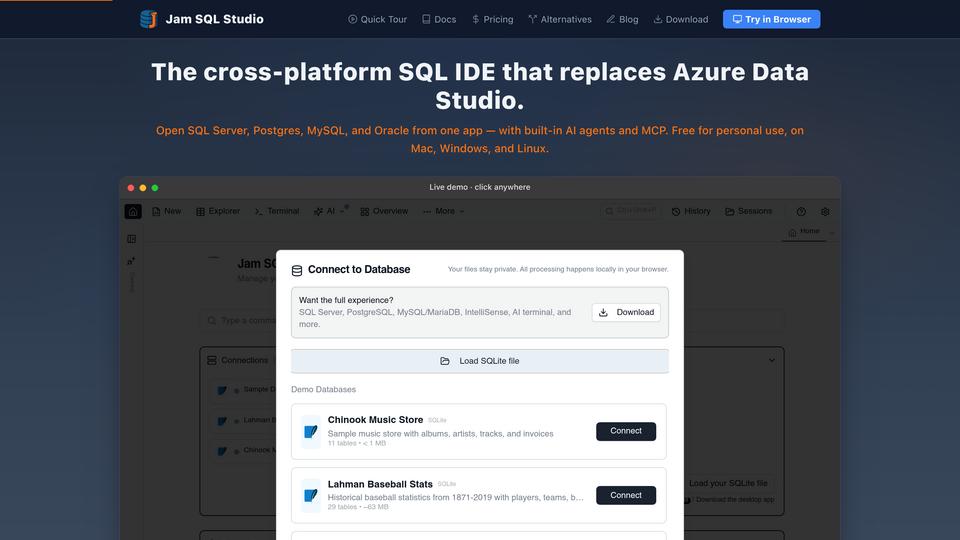Select the Home tab
960x540 pixels.
pyautogui.click(x=804, y=232)
